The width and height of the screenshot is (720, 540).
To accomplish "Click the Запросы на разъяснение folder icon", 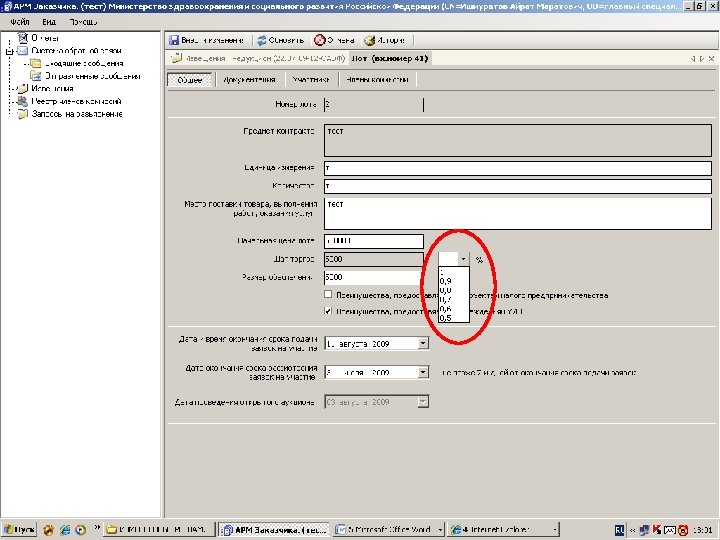I will click(x=22, y=114).
